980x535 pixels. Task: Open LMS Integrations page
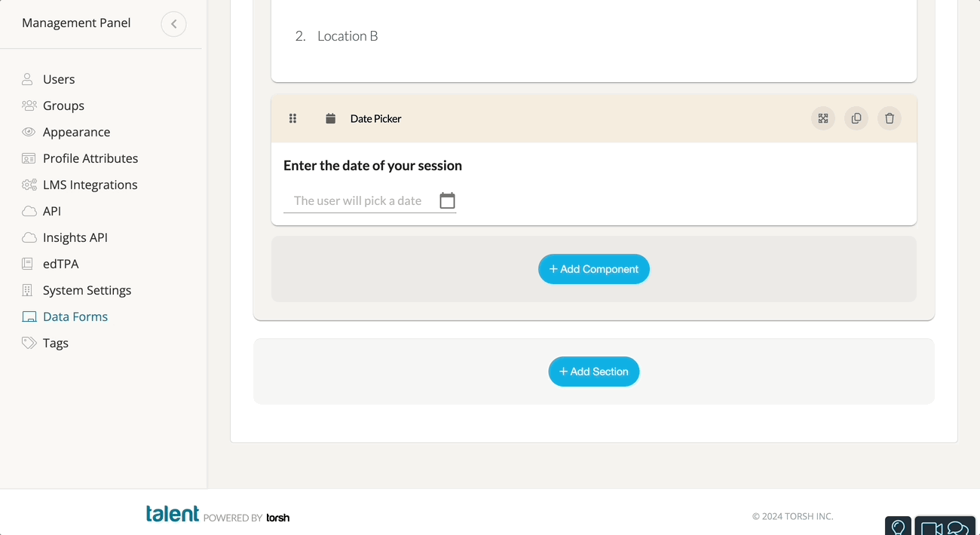pyautogui.click(x=90, y=185)
